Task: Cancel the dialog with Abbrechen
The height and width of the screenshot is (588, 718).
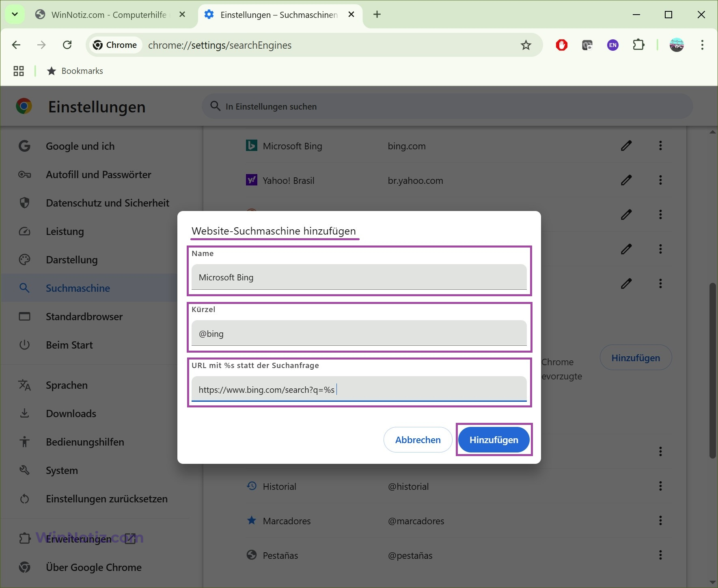Action: 418,440
